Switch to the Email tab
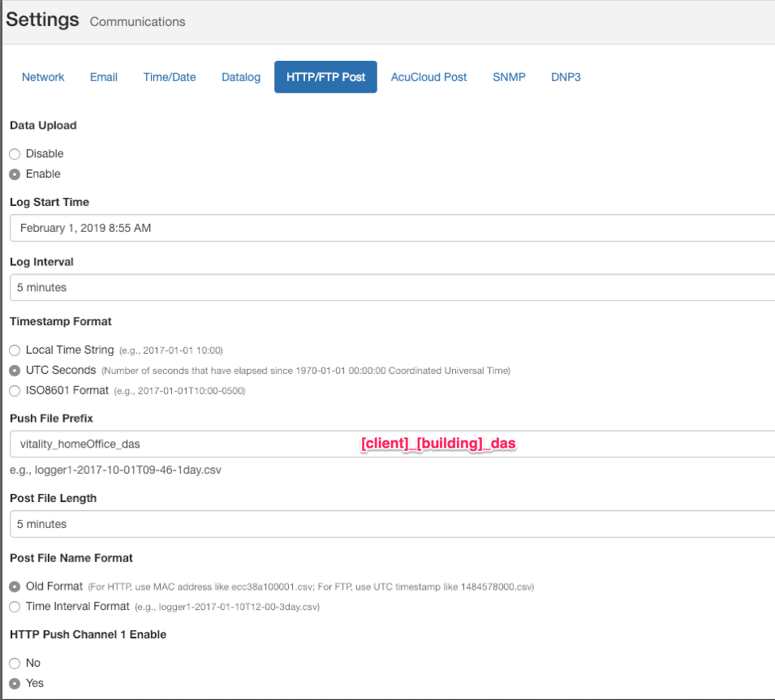The height and width of the screenshot is (700, 775). (104, 77)
